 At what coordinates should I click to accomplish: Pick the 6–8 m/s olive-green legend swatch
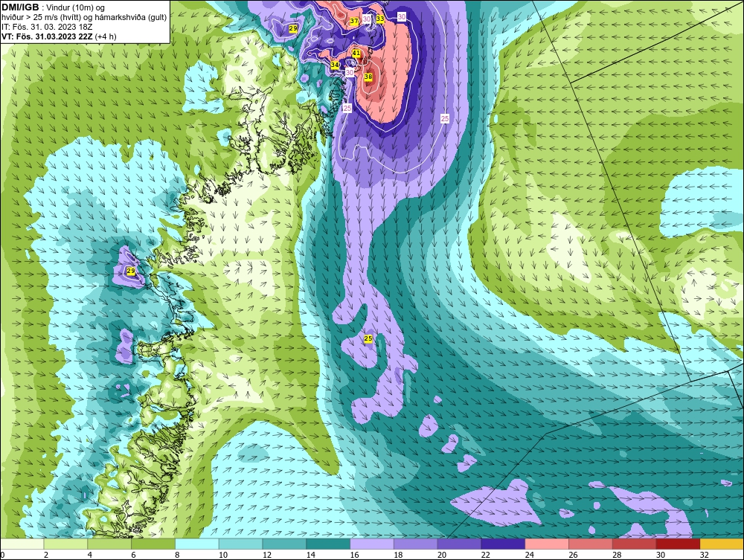click(153, 544)
